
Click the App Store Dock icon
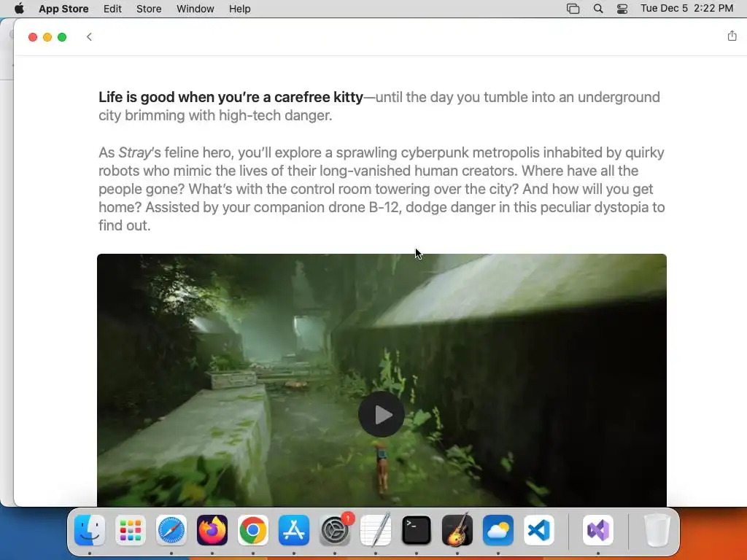pyautogui.click(x=294, y=530)
